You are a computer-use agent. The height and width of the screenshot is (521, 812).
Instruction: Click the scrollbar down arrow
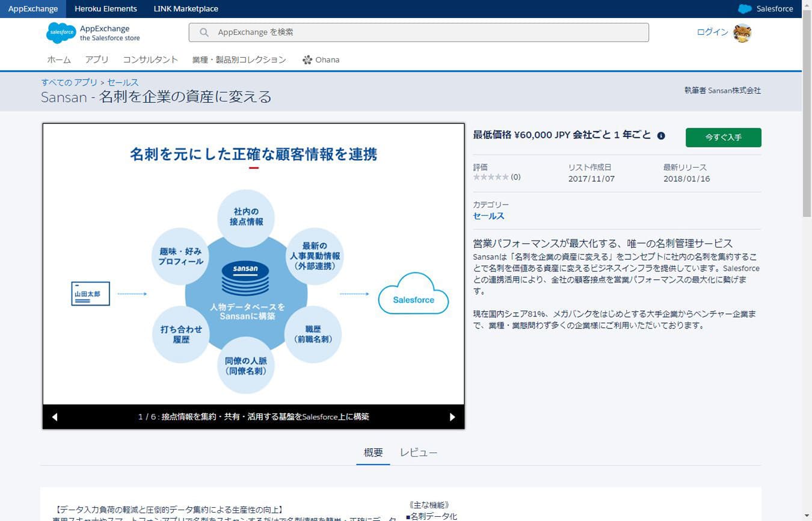[807, 516]
